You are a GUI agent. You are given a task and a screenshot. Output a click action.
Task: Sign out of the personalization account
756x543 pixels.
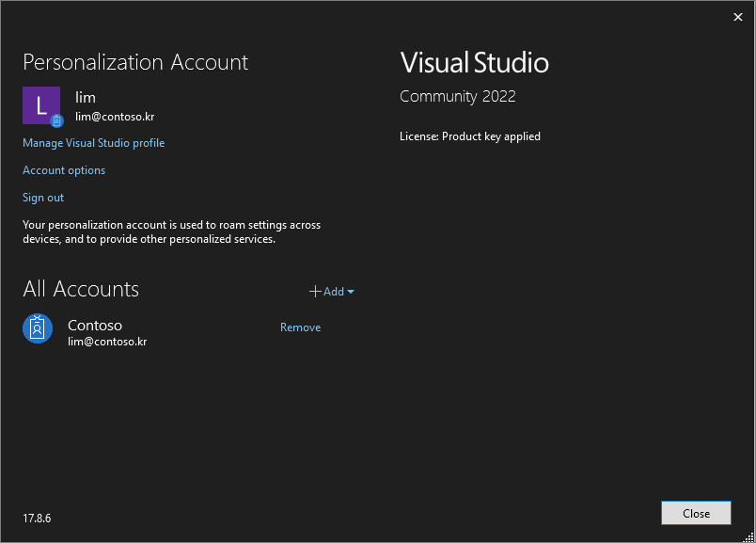43,198
